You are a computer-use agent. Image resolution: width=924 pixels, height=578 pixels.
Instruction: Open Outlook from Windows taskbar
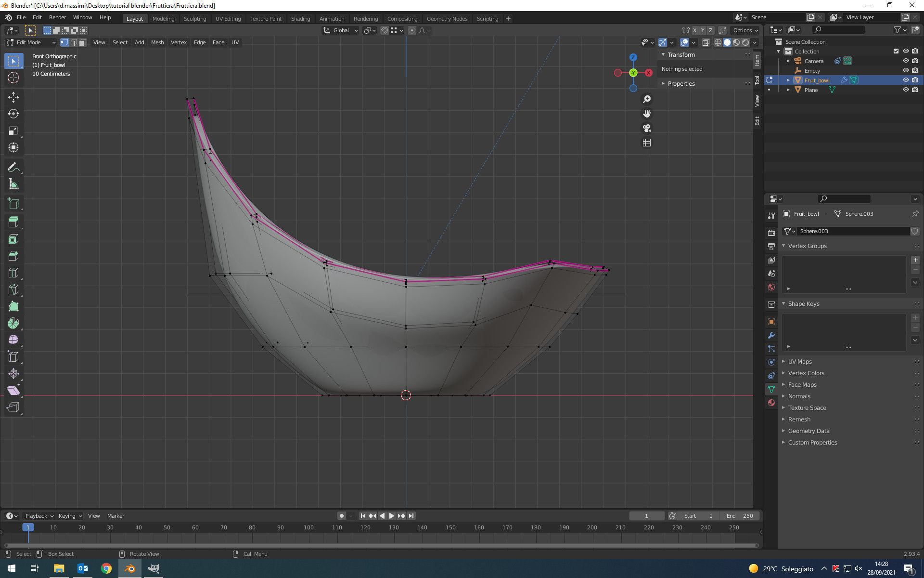click(x=83, y=568)
